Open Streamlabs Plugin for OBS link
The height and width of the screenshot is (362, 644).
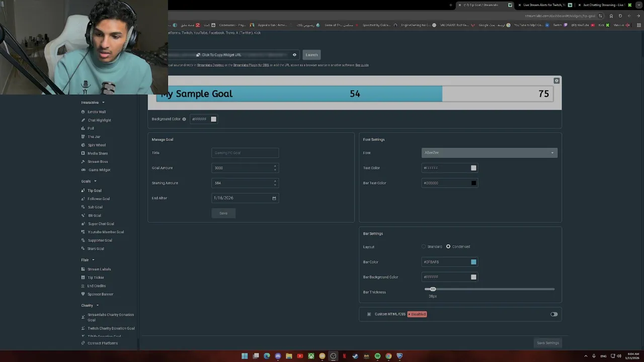coord(251,65)
